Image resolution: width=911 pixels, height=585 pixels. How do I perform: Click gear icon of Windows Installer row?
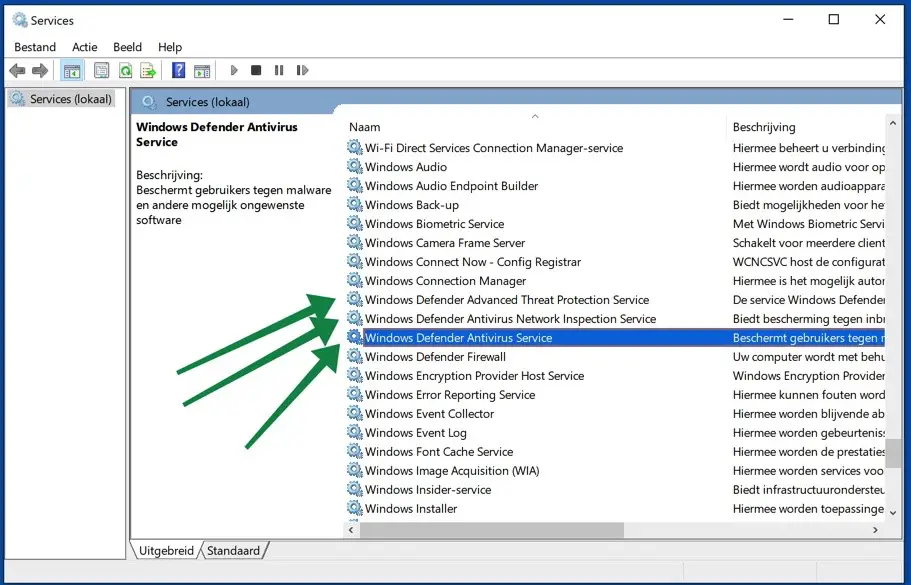pyautogui.click(x=354, y=508)
